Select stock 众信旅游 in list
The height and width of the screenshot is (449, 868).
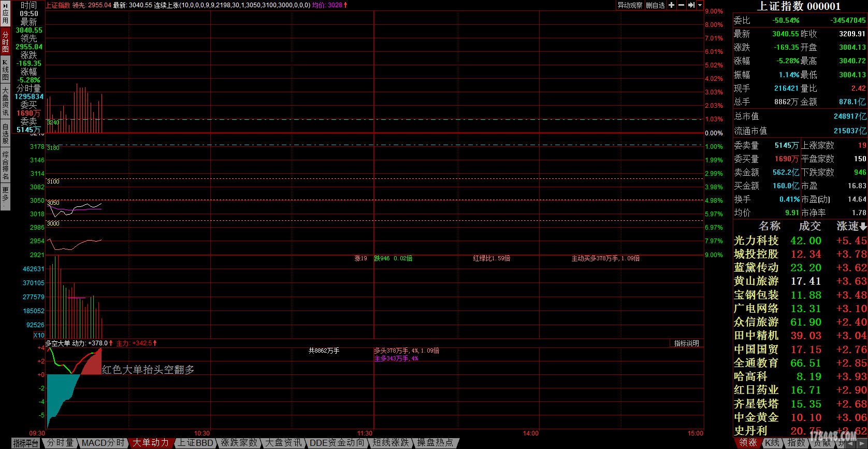(800, 322)
